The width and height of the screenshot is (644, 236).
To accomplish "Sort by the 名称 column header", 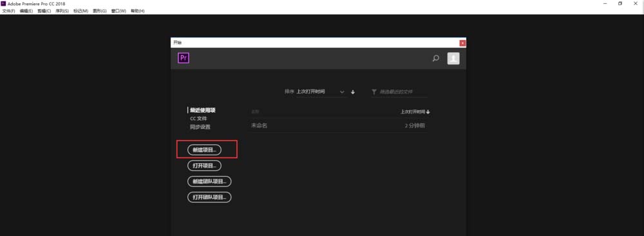I will point(255,112).
